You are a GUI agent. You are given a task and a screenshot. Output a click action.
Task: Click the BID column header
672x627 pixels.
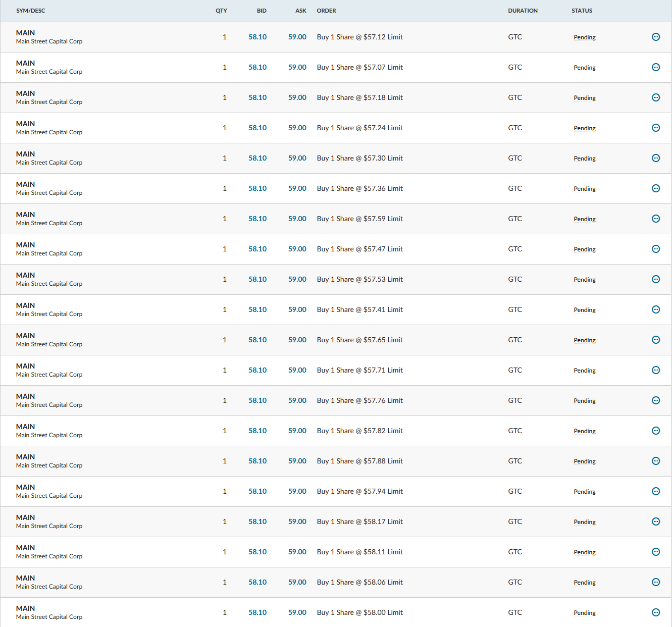262,11
